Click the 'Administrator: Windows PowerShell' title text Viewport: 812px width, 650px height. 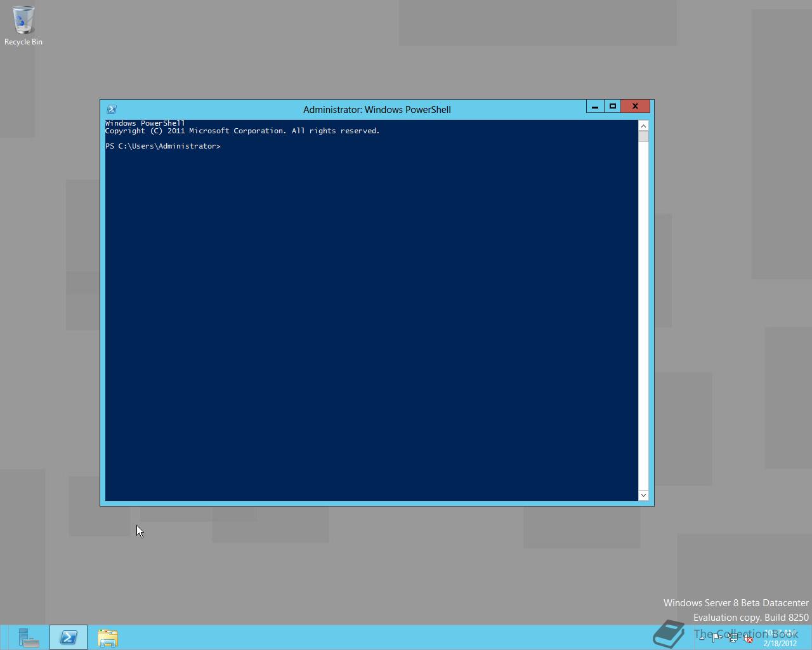coord(377,109)
